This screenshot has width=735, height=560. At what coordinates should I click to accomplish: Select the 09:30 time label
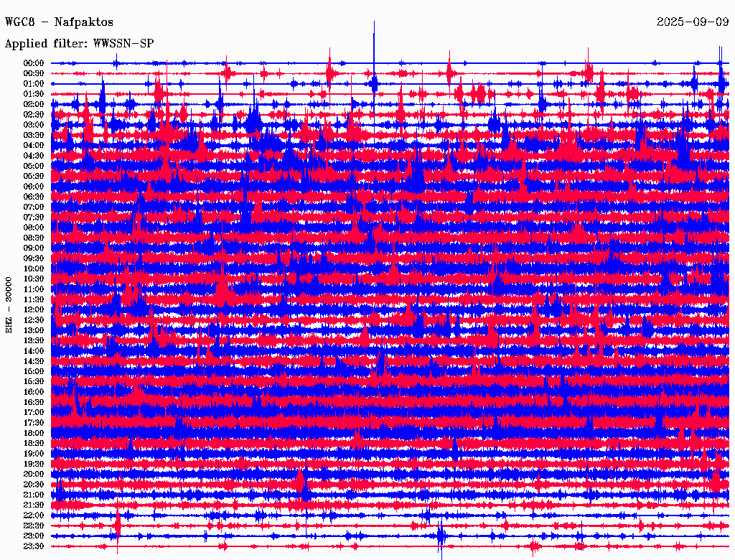click(x=34, y=258)
